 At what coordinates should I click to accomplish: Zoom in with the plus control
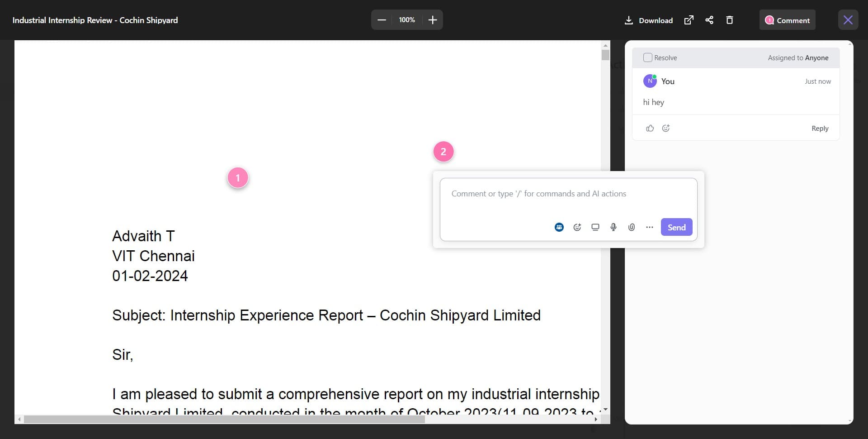432,20
